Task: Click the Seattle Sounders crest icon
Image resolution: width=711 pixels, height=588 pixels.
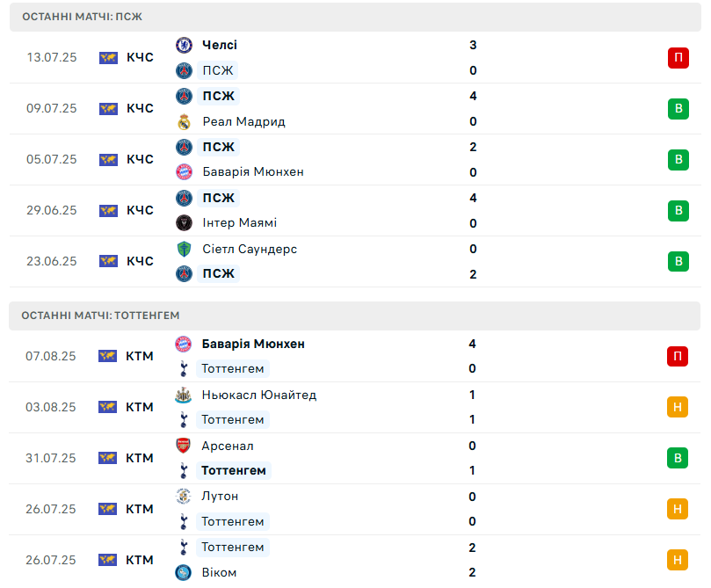Action: (184, 249)
